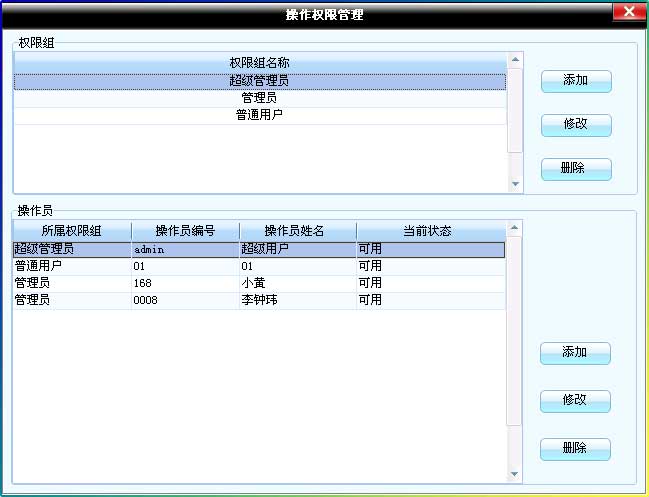Click the 操作员姓名 column header
This screenshot has height=497, width=649.
297,231
